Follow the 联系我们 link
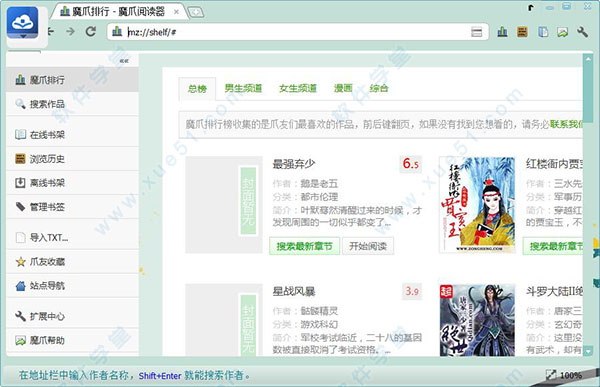This screenshot has height=387, width=600. (x=566, y=124)
